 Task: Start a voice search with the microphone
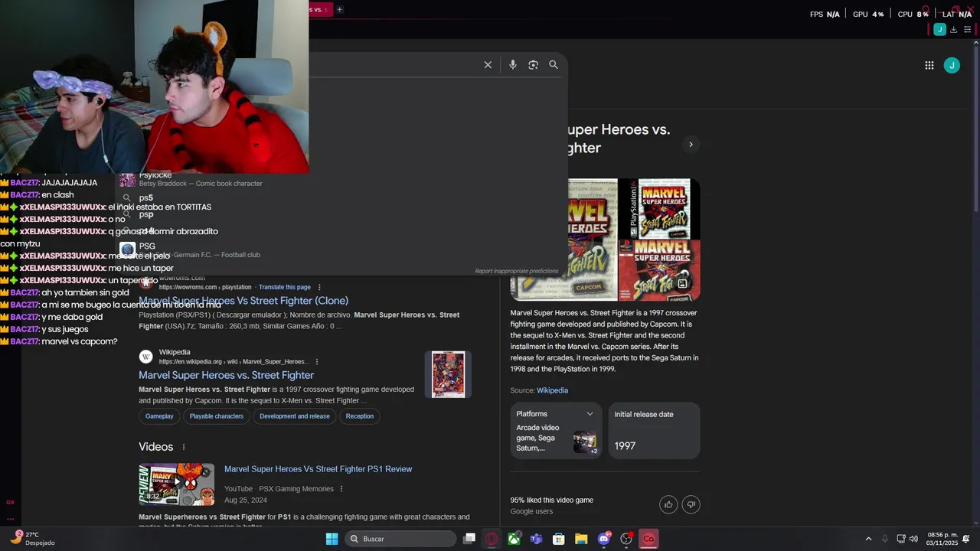pos(513,65)
